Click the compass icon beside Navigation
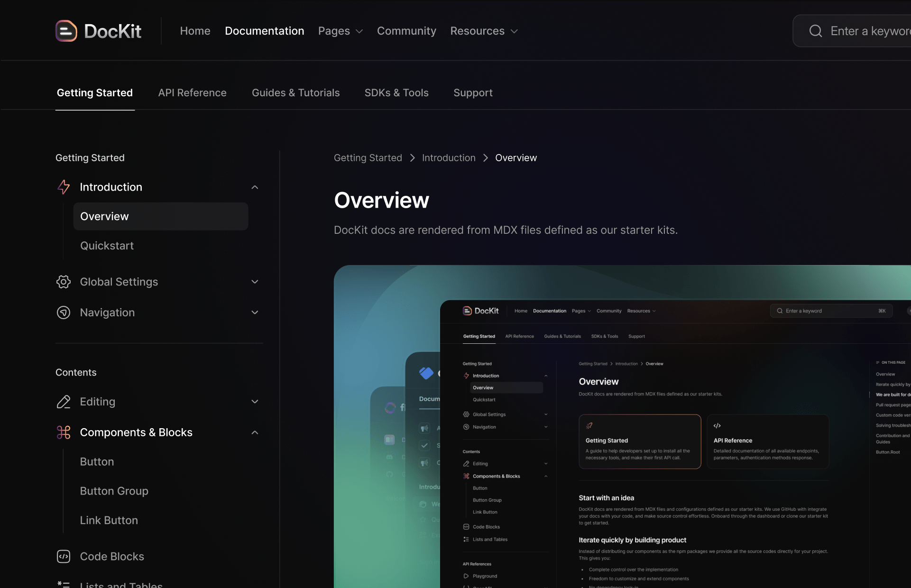 [64, 312]
